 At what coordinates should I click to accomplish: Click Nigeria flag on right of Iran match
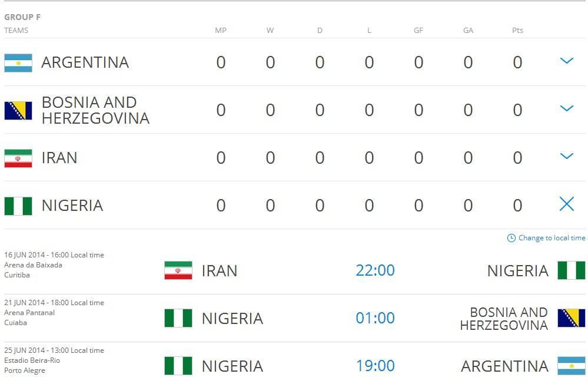coord(571,271)
